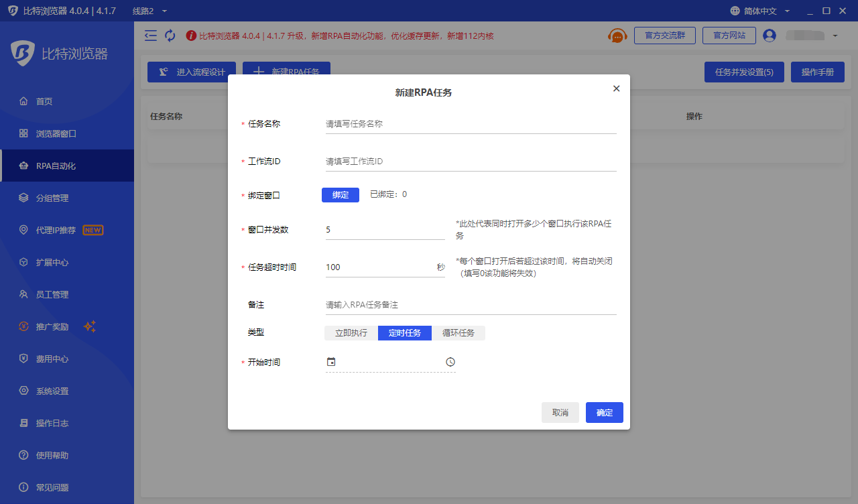The height and width of the screenshot is (504, 858).
Task: Select 立即执行 task type
Action: click(x=351, y=333)
